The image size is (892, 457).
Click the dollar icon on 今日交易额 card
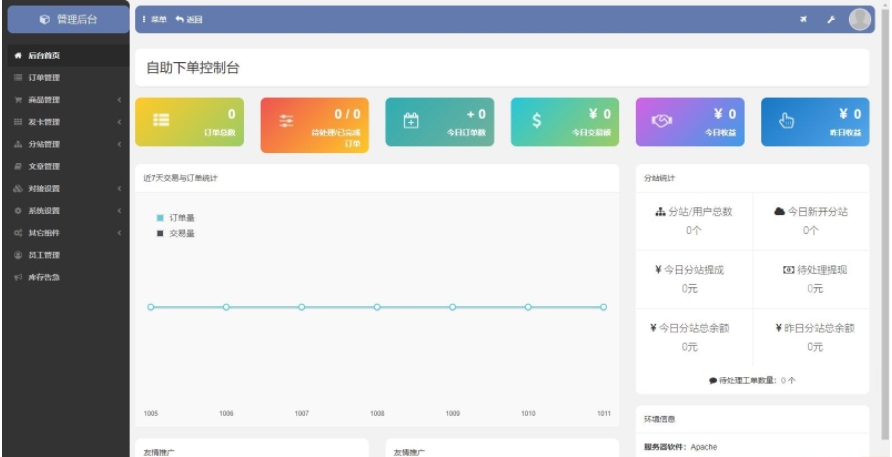point(536,121)
